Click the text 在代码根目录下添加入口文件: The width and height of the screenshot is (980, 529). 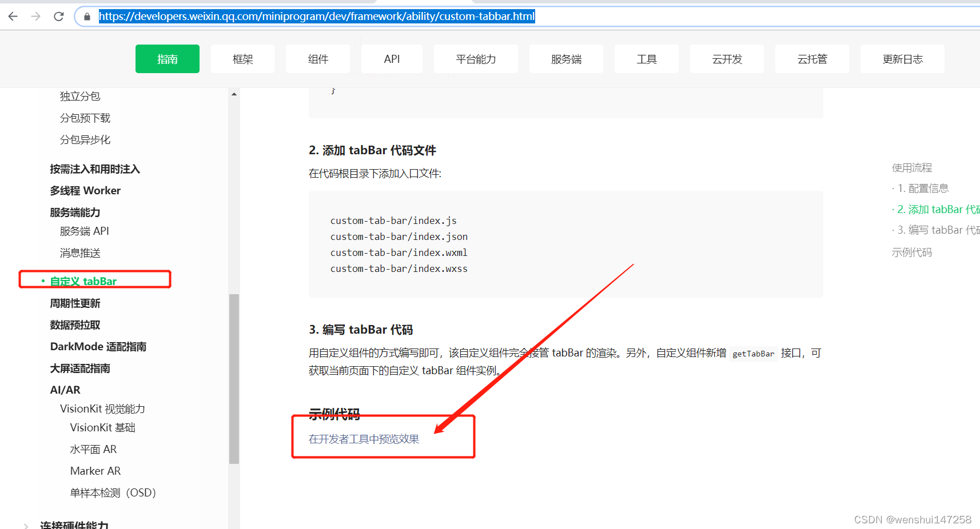375,173
